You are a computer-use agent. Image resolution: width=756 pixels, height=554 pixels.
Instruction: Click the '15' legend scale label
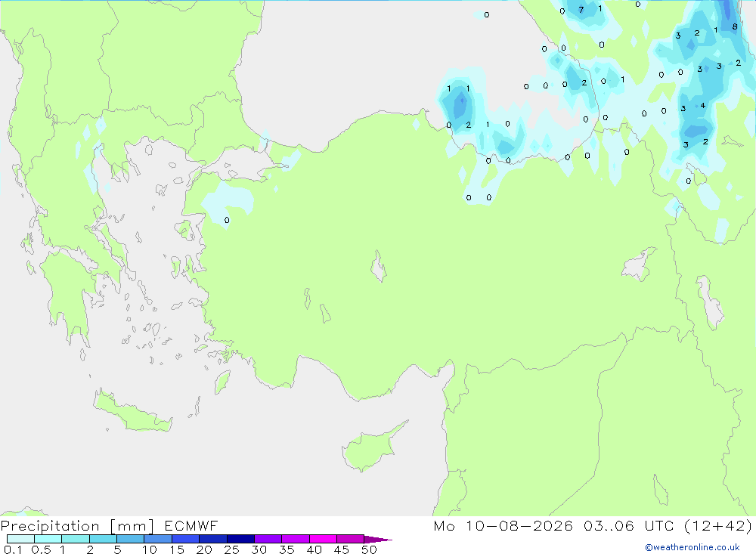[176, 549]
